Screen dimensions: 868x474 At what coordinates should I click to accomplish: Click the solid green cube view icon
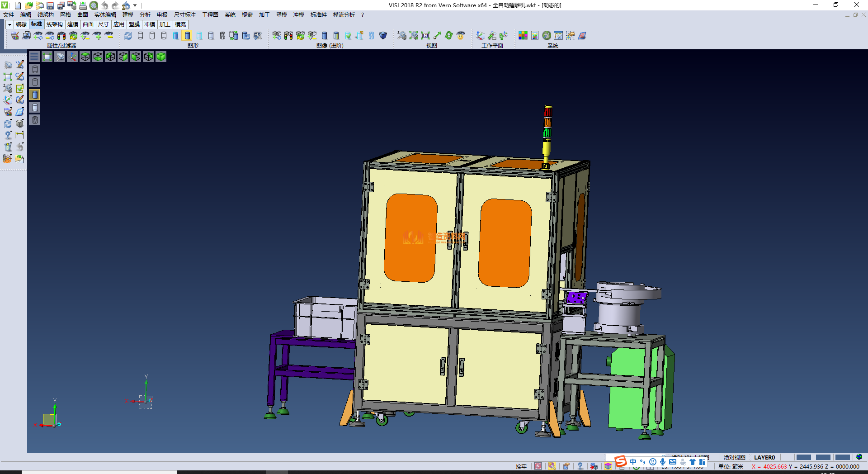click(161, 57)
